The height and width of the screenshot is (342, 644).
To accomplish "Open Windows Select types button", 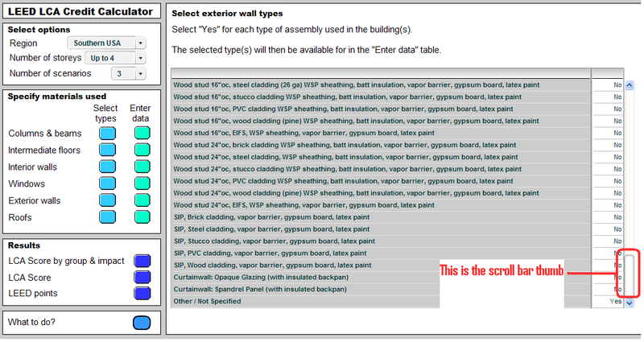I will (107, 183).
